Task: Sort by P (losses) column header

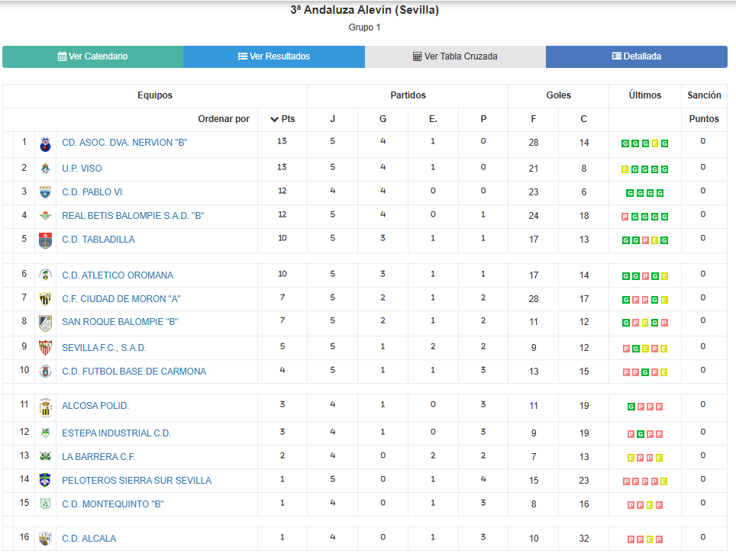Action: coord(483,119)
